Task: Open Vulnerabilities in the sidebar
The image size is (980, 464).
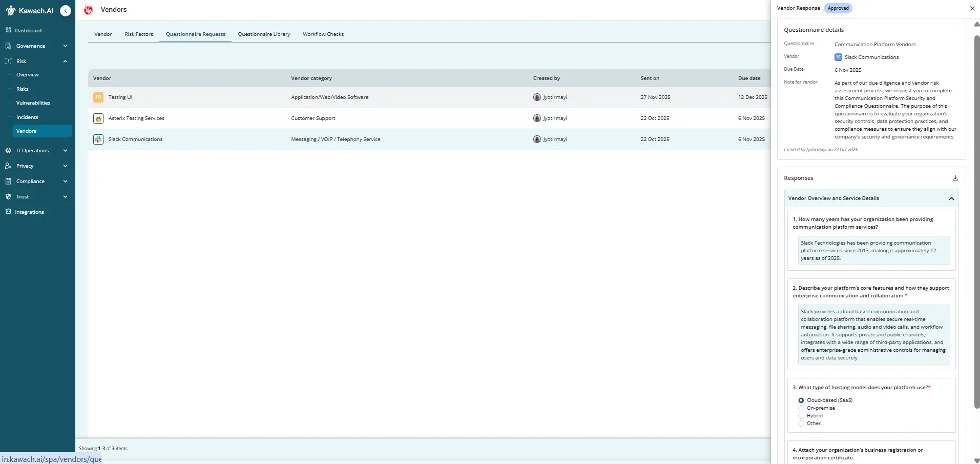Action: [33, 103]
